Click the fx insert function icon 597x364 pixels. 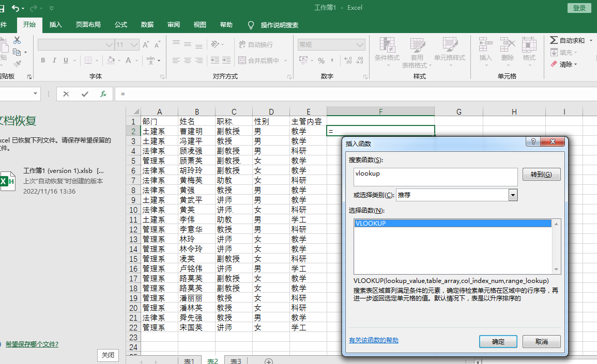[x=103, y=94]
